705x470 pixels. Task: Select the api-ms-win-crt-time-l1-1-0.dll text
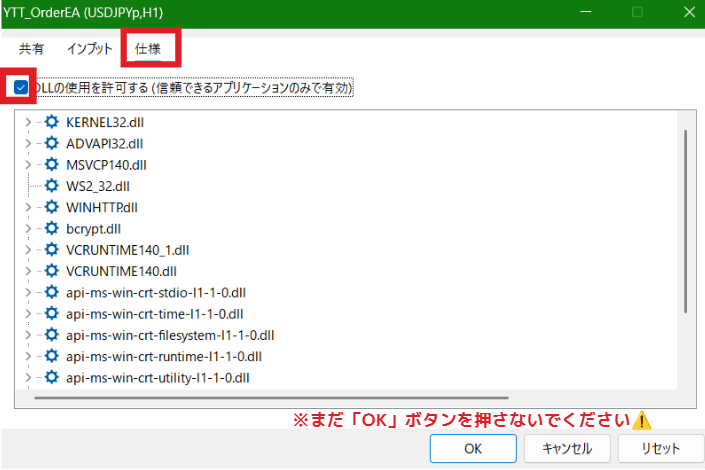coord(155,314)
